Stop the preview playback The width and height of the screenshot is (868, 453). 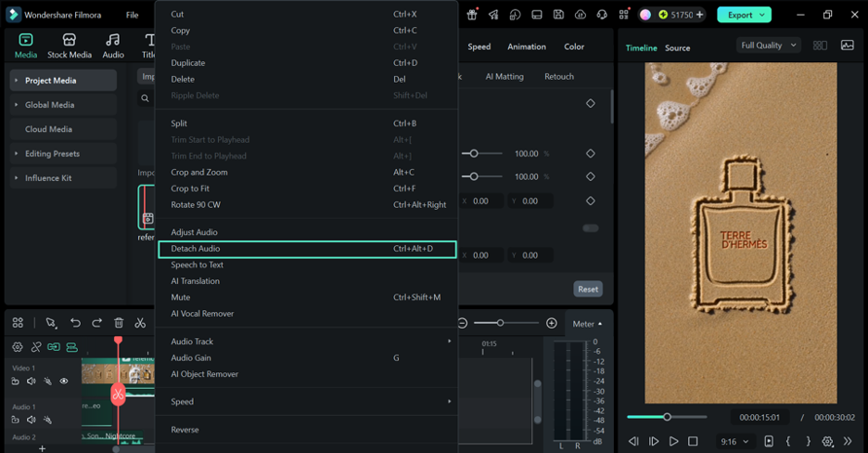pyautogui.click(x=693, y=441)
